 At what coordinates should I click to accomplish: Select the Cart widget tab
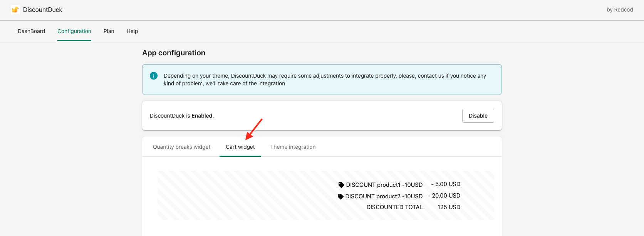tap(240, 147)
